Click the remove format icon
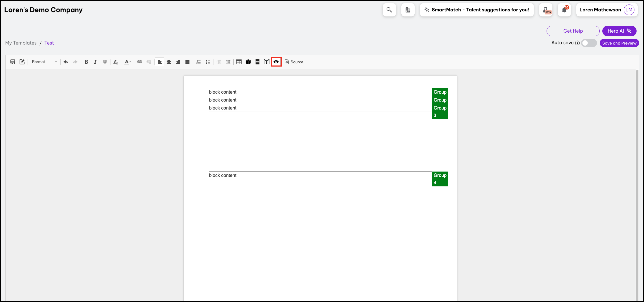This screenshot has width=644, height=302. (x=115, y=62)
